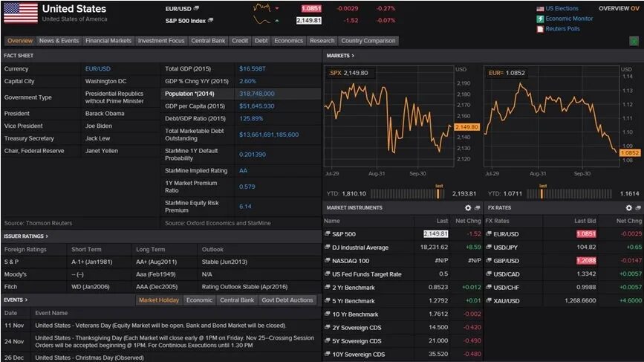644x362 pixels.
Task: Expand the Markets section header
Action: pos(340,56)
